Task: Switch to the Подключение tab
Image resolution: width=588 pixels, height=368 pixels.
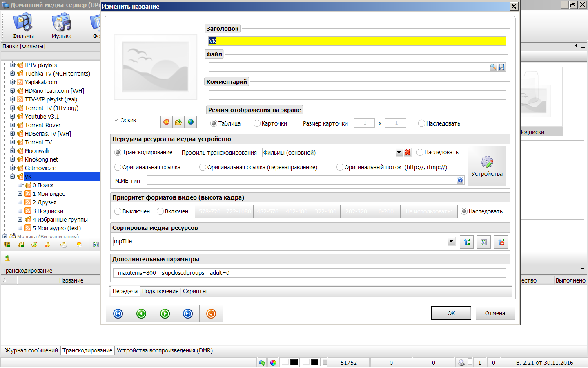Action: 160,291
